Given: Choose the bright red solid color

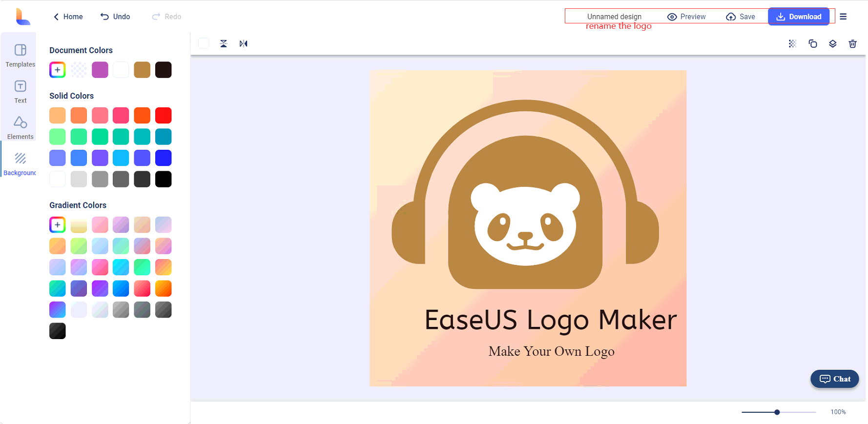Looking at the screenshot, I should pos(164,116).
